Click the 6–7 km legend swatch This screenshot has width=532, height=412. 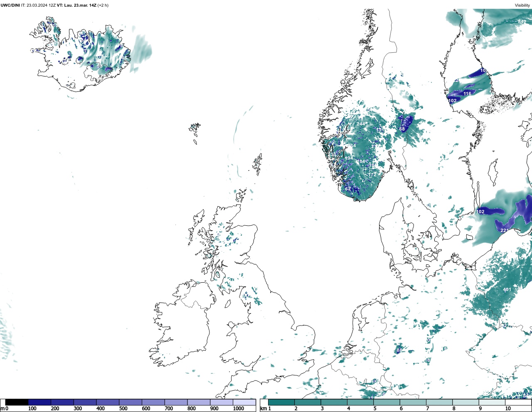coord(413,402)
